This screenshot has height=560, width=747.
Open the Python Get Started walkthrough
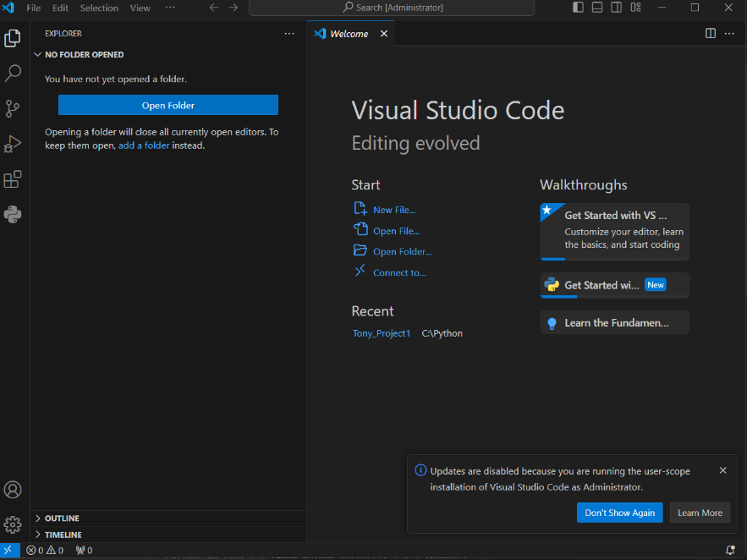tap(614, 285)
